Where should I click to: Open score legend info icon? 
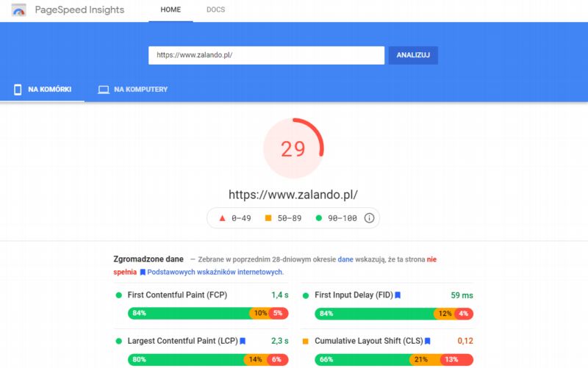pos(370,217)
